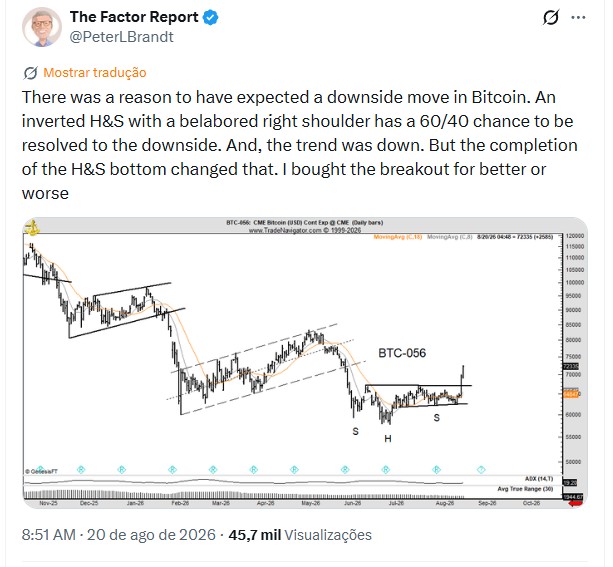This screenshot has height=567, width=613.
Task: Open the three-dot more options menu
Action: [x=578, y=17]
